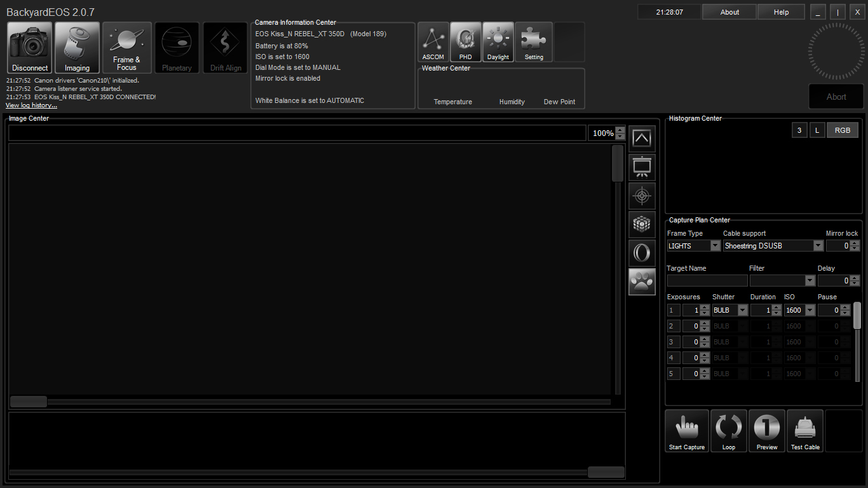Image resolution: width=868 pixels, height=488 pixels.
Task: Click the Temperature label in Weather Center
Action: coord(453,102)
